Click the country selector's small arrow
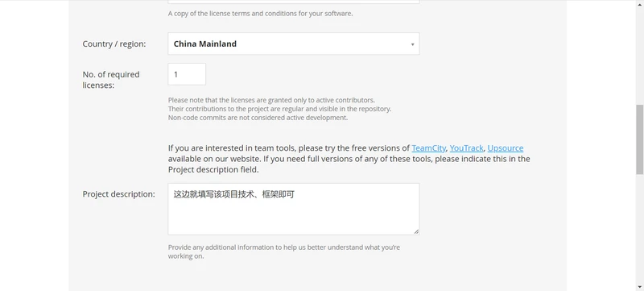Viewport: 644px width, 291px height. (412, 44)
